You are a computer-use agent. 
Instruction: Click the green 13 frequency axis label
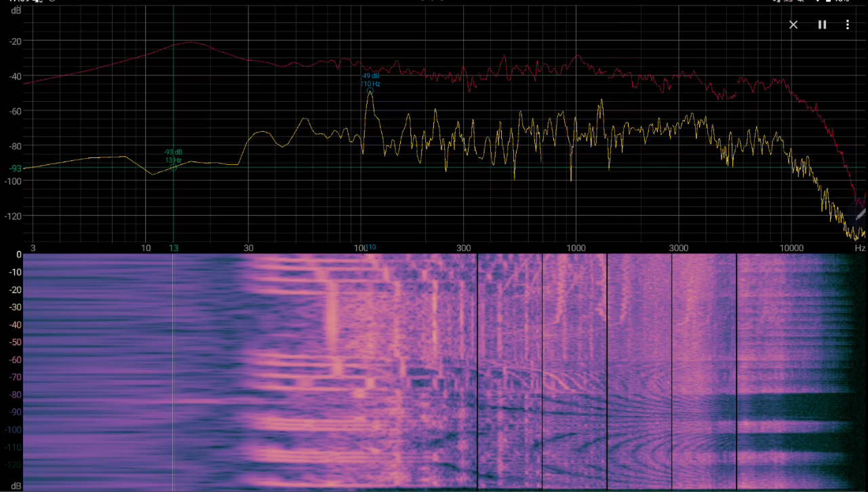[x=174, y=248]
